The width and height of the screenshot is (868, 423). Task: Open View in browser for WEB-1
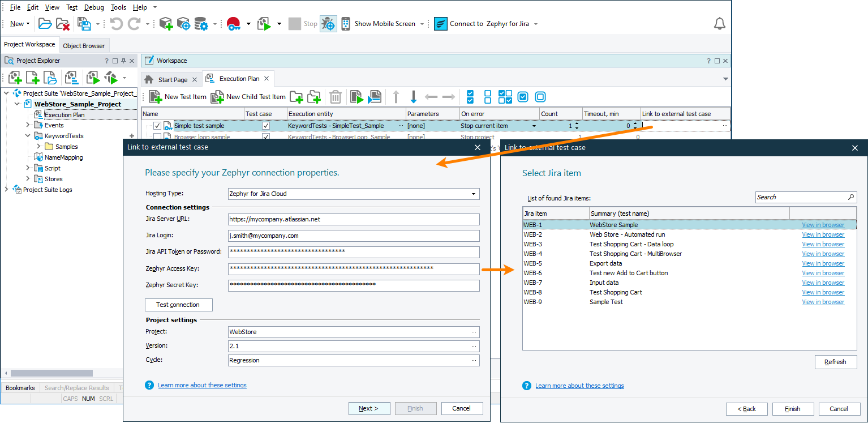pyautogui.click(x=823, y=224)
